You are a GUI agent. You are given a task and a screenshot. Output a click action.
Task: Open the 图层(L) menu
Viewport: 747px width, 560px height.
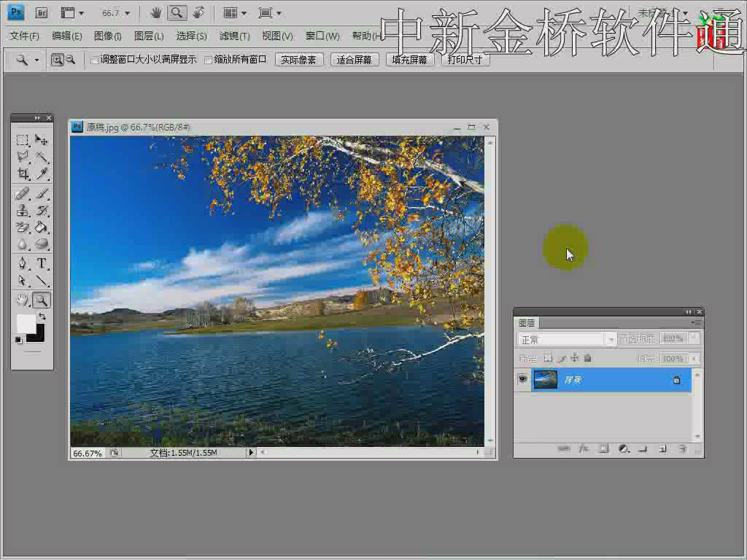click(149, 36)
